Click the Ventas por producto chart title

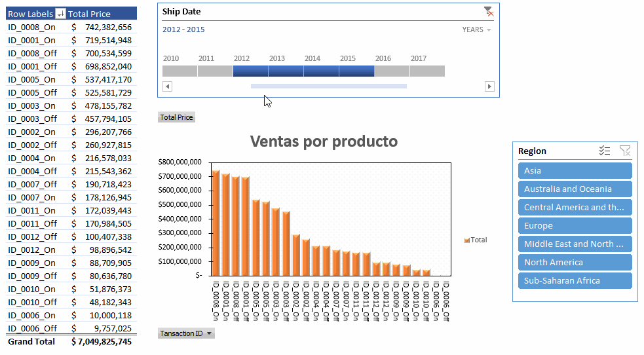[324, 141]
